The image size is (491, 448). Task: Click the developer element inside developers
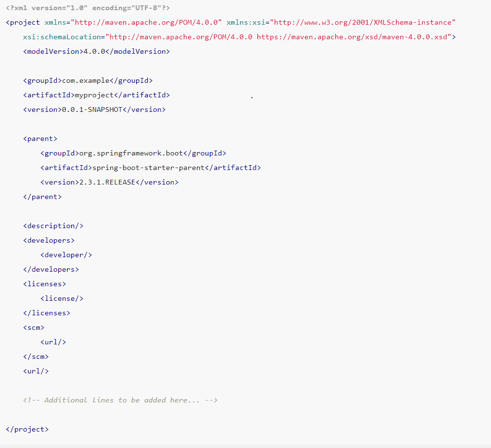coord(66,255)
